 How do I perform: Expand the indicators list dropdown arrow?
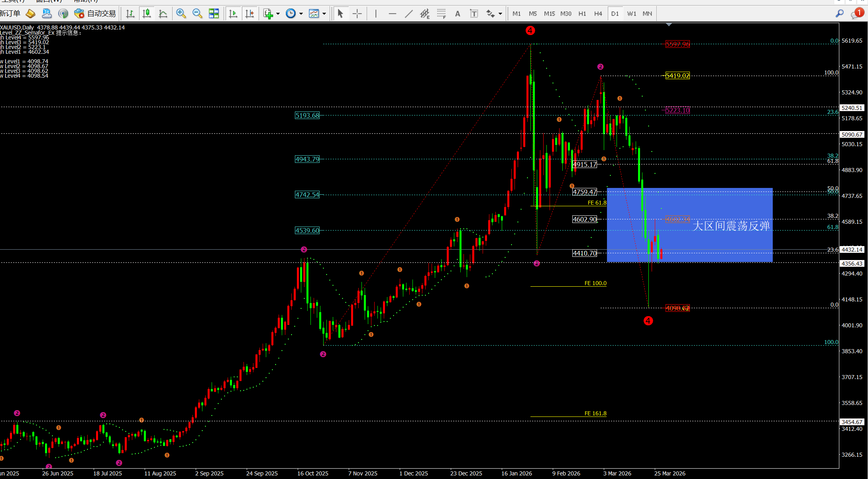[278, 14]
